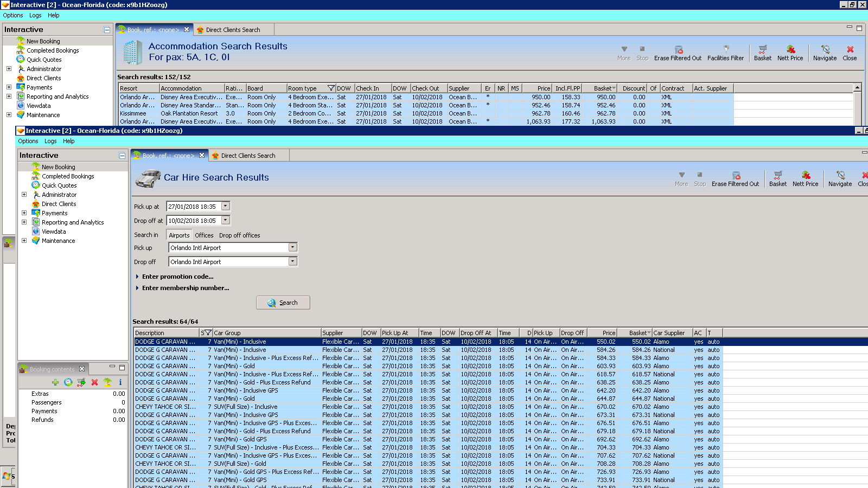
Task: Click the blue info icon in Booking contents
Action: pos(120,382)
